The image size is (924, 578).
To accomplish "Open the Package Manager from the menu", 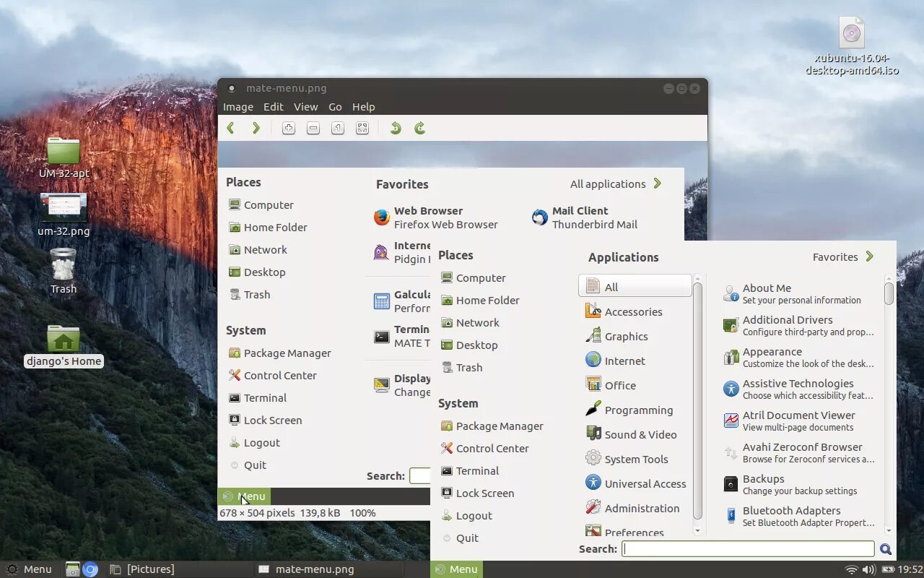I will tap(498, 426).
